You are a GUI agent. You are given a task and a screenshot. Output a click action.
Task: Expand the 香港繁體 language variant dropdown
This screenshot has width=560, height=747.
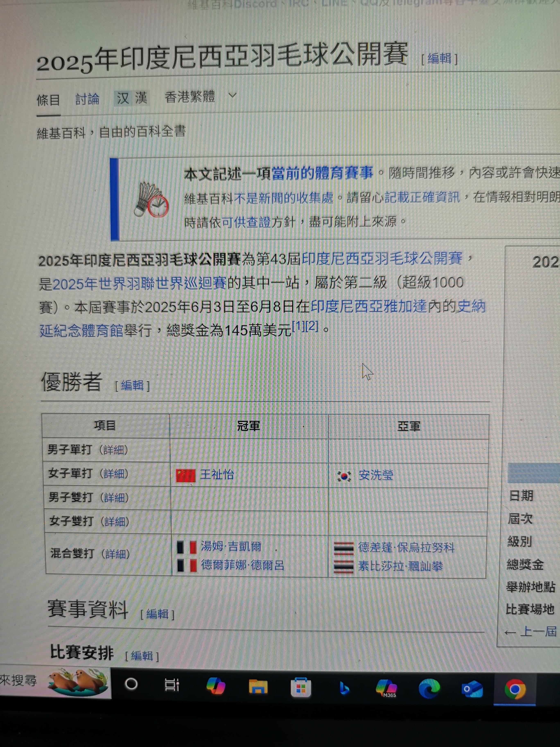click(x=201, y=97)
